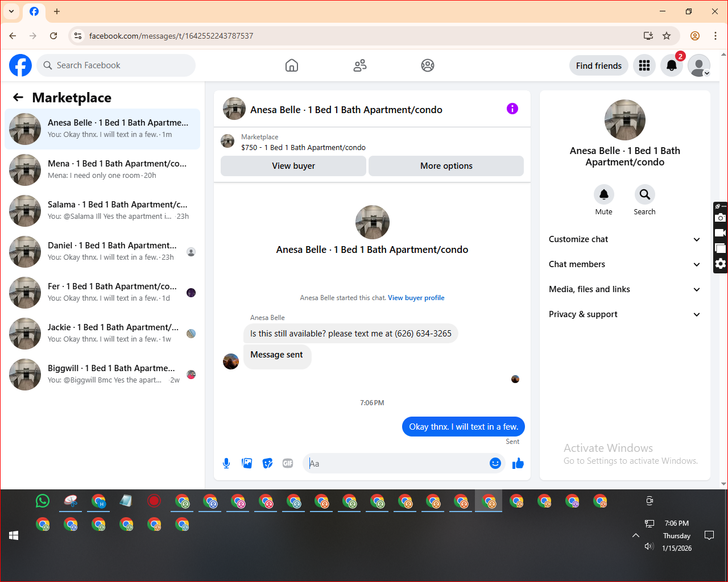Choose a GIF icon
Viewport: 728px width, 582px height.
pyautogui.click(x=288, y=463)
